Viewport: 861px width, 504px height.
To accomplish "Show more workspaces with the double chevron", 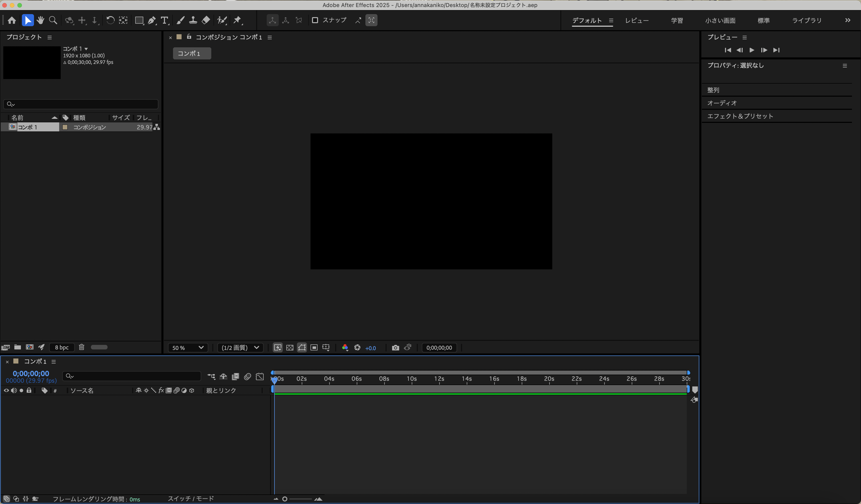I will 848,20.
